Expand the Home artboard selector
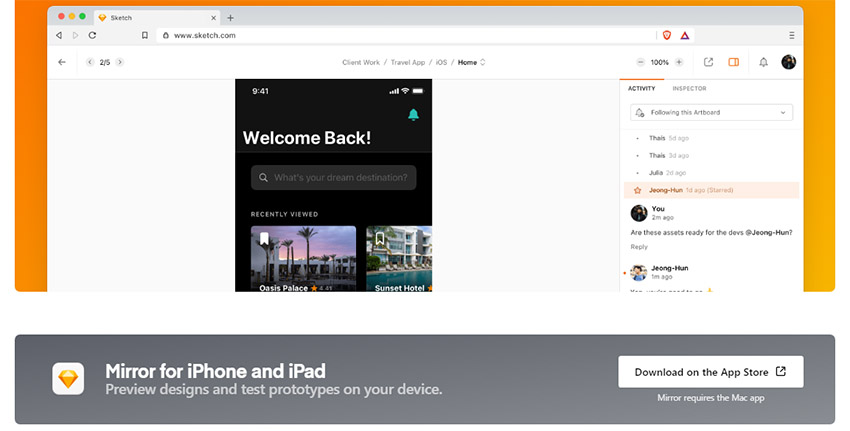The width and height of the screenshot is (850, 431). (x=472, y=62)
